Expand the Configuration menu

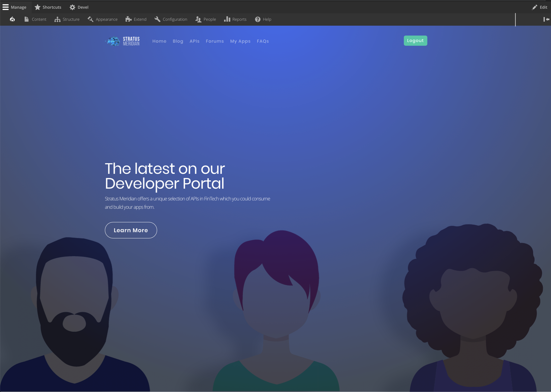[x=171, y=19]
